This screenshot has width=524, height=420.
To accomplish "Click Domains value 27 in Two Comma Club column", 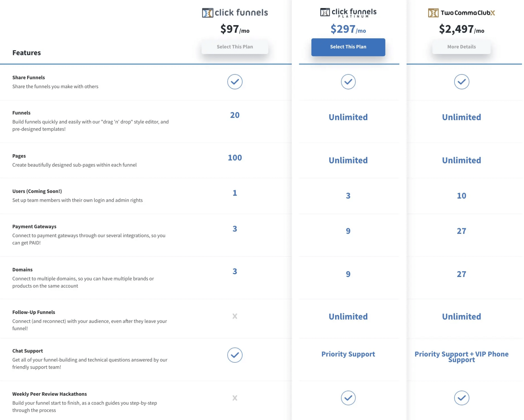I will (462, 274).
